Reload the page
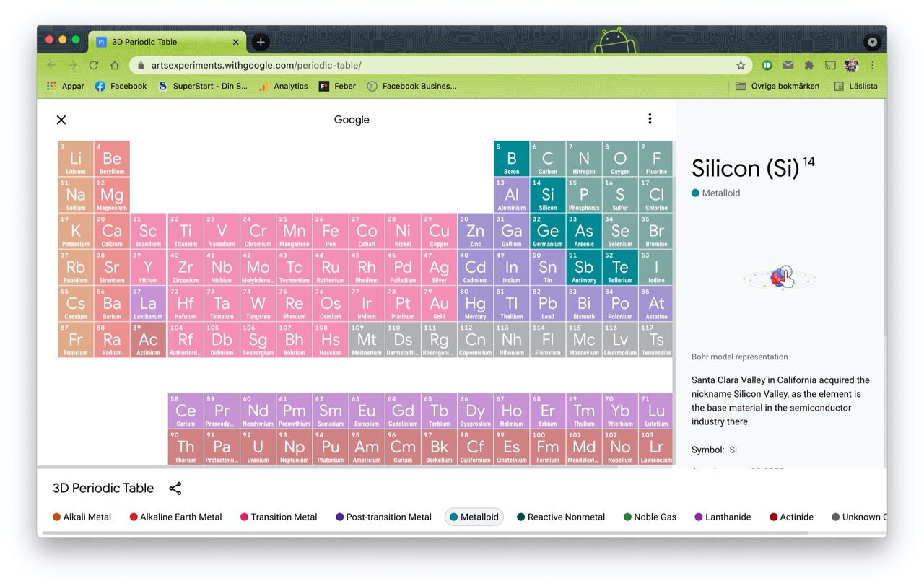 tap(94, 65)
